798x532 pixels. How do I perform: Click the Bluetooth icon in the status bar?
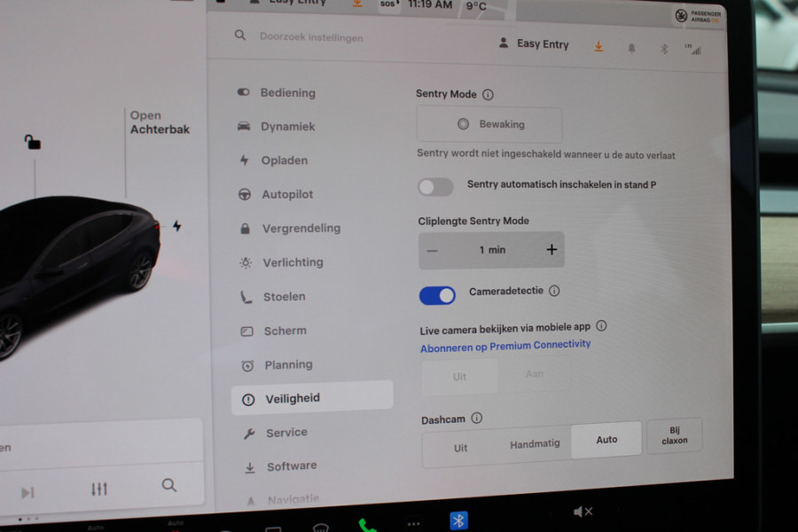pyautogui.click(x=665, y=51)
